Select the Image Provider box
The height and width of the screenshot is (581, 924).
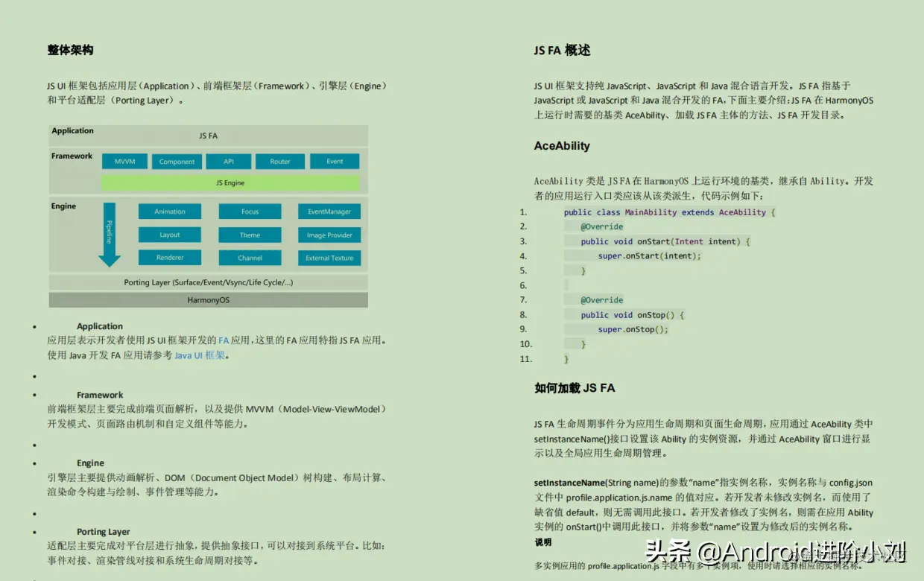[329, 235]
